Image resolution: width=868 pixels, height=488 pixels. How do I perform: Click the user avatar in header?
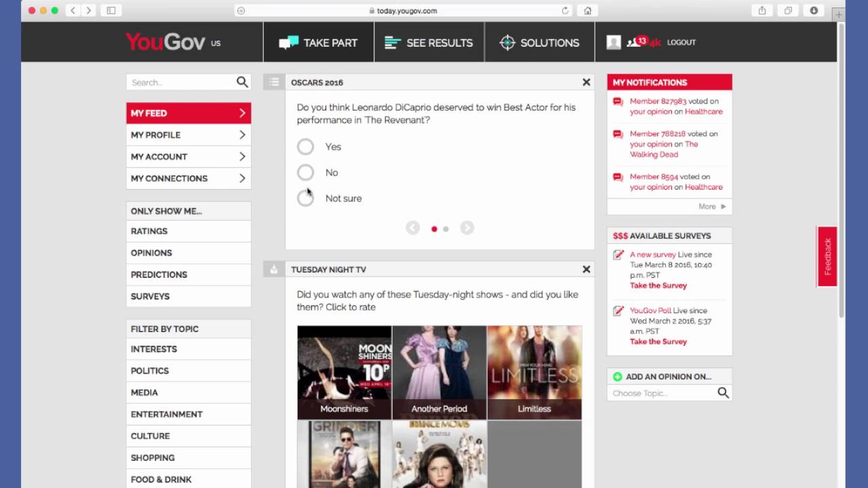click(x=614, y=42)
